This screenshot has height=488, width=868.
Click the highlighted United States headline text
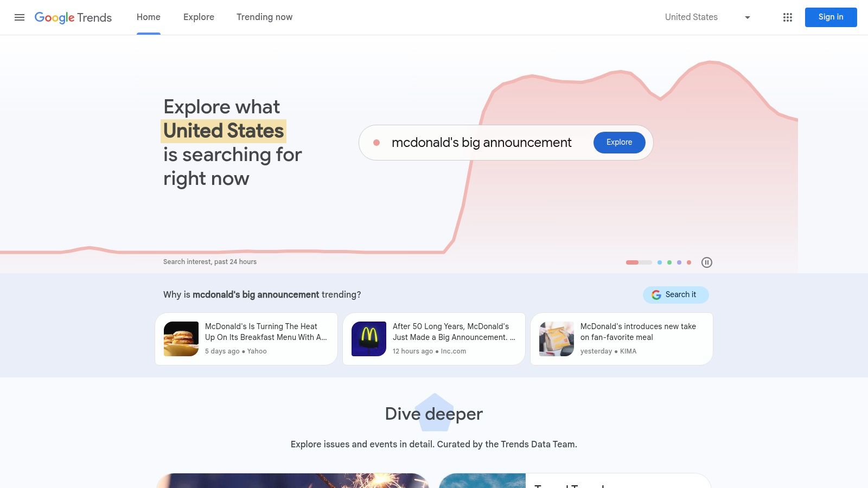(224, 131)
